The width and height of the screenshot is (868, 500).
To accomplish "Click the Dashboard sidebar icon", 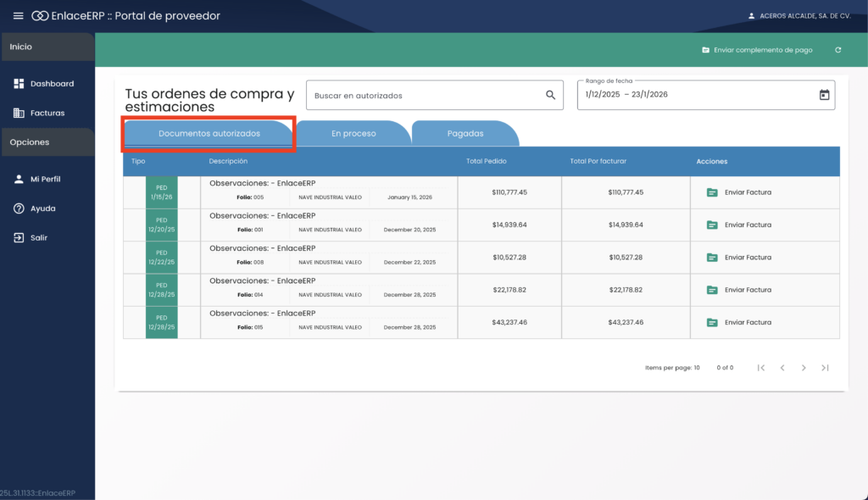I will tap(19, 84).
